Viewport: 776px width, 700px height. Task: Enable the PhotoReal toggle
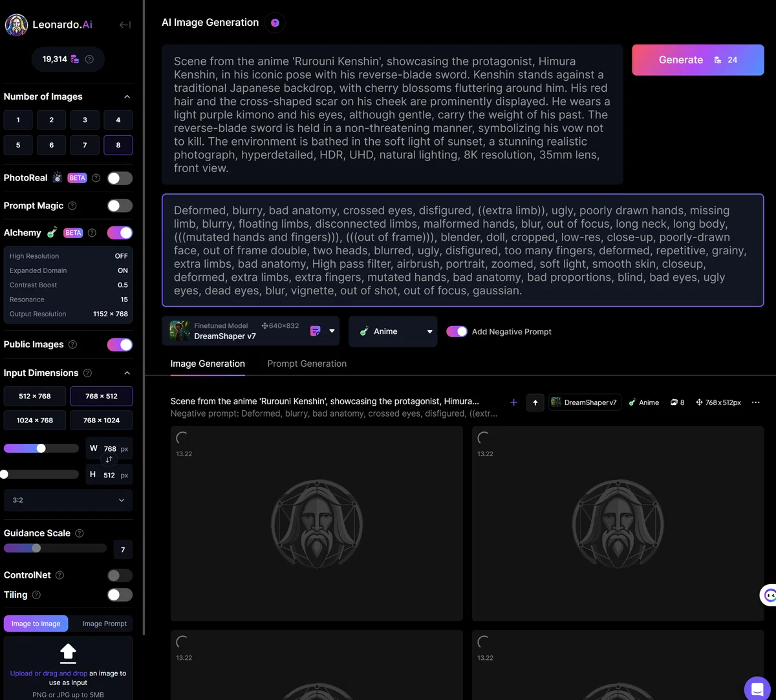(x=120, y=178)
